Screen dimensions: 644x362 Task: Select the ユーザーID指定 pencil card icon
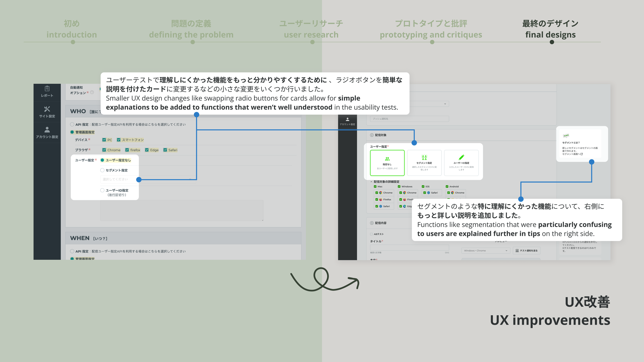tap(461, 157)
